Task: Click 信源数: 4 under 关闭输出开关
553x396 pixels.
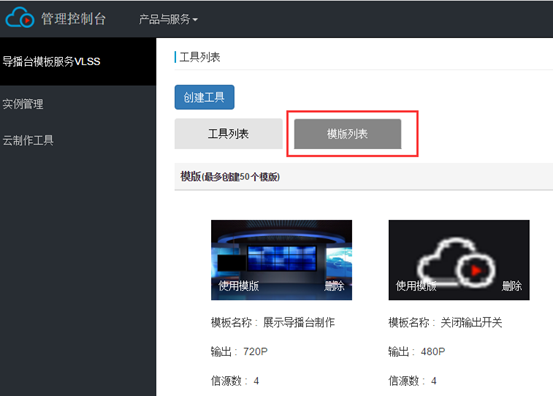Action: point(412,381)
